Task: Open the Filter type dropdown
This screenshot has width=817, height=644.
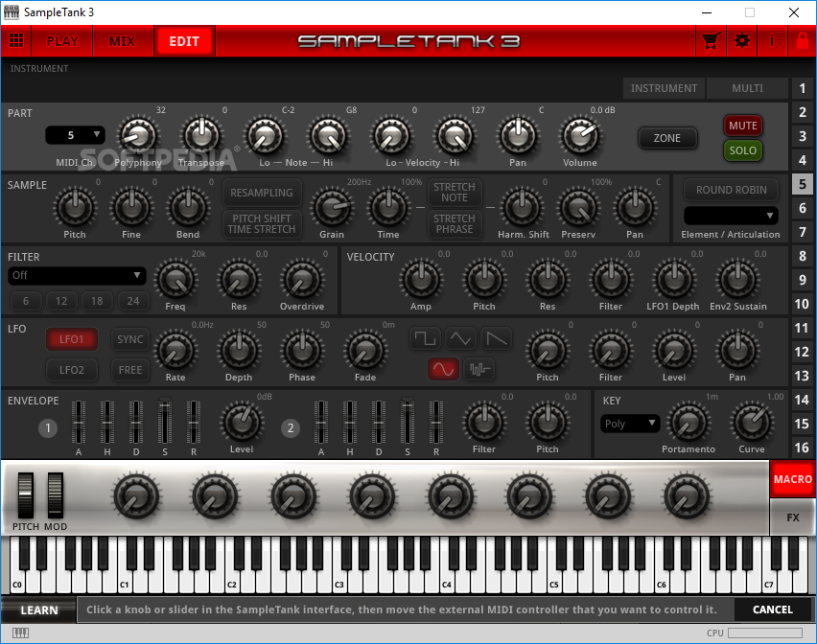Action: 77,275
